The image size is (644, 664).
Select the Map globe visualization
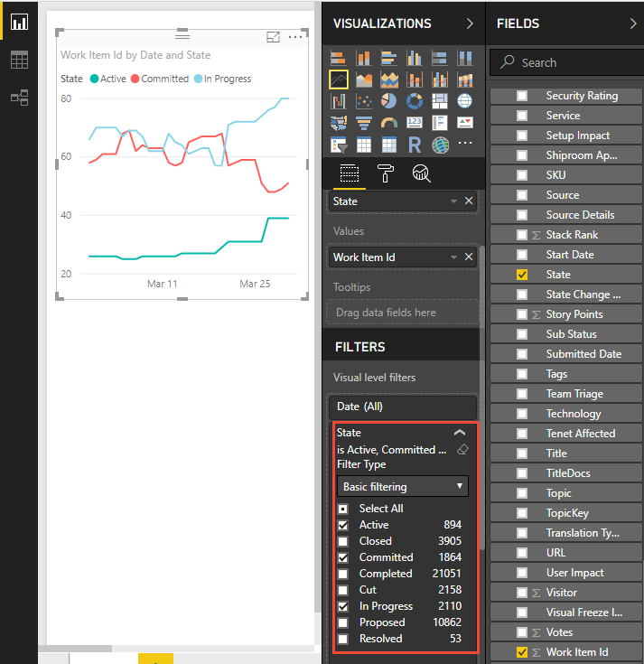[464, 101]
